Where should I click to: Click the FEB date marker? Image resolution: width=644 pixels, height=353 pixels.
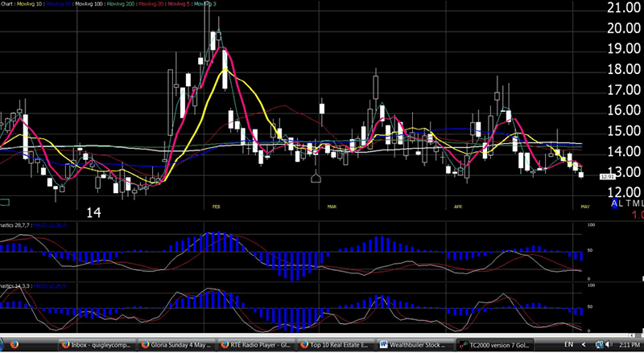(216, 207)
